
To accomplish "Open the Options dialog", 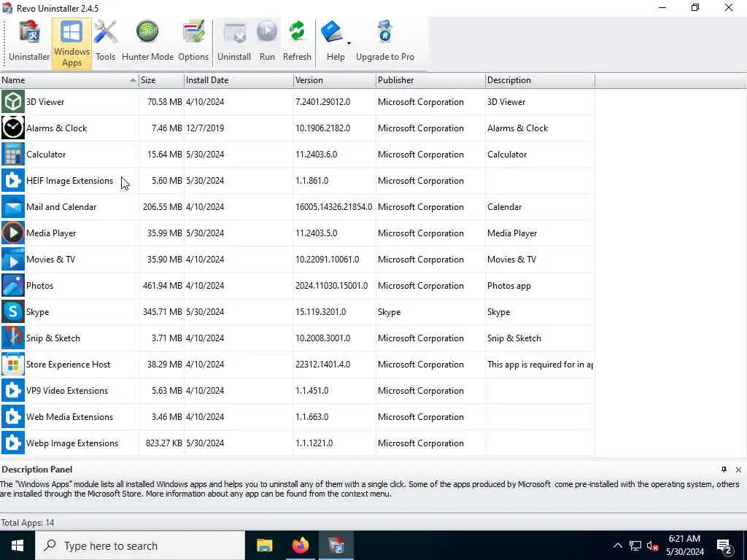I will tap(193, 42).
